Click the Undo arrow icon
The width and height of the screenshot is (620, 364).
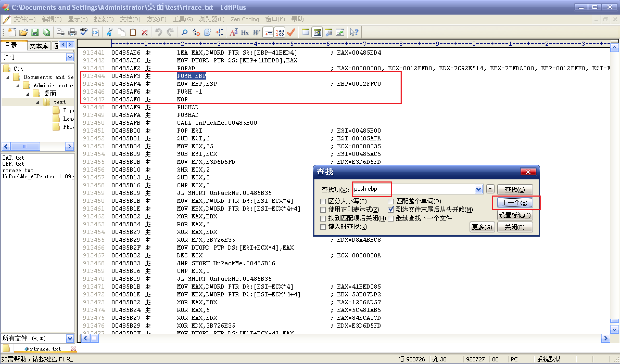(x=159, y=32)
